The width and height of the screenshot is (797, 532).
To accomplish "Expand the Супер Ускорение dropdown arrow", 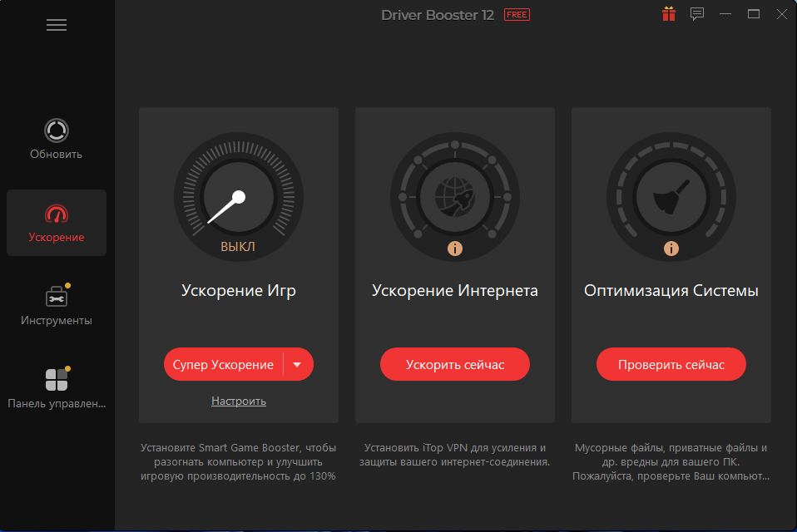I will pyautogui.click(x=297, y=364).
